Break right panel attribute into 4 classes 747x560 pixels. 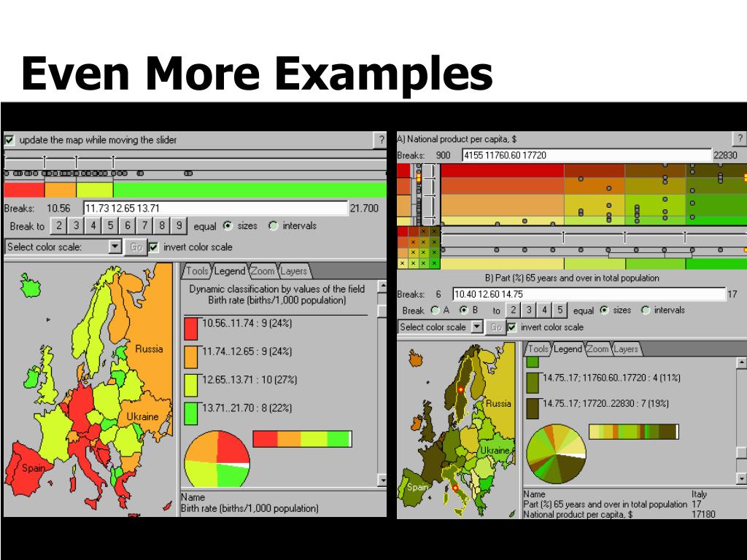coord(544,310)
